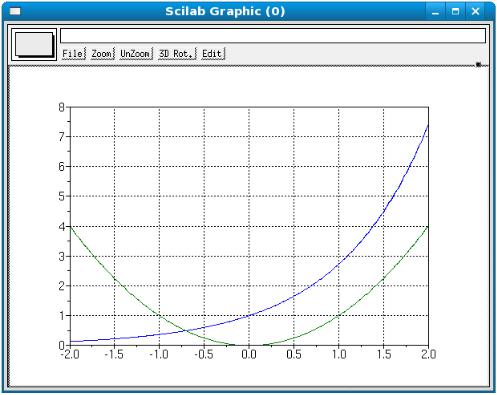The height and width of the screenshot is (395, 497).
Task: Open the File menu
Action: point(74,54)
